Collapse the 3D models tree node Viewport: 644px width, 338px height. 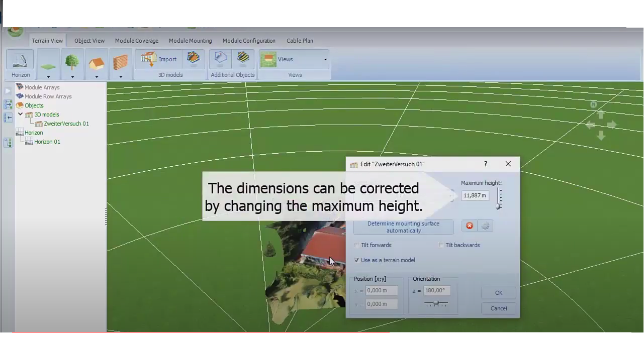point(21,115)
